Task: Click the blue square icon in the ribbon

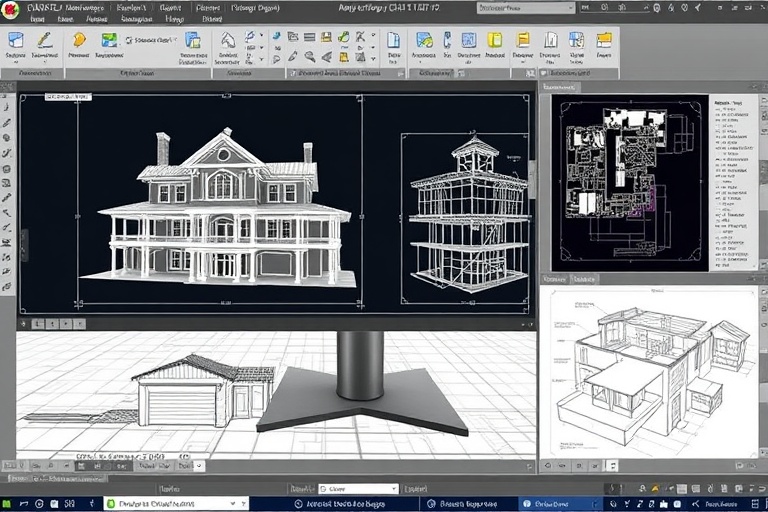Action: point(468,41)
